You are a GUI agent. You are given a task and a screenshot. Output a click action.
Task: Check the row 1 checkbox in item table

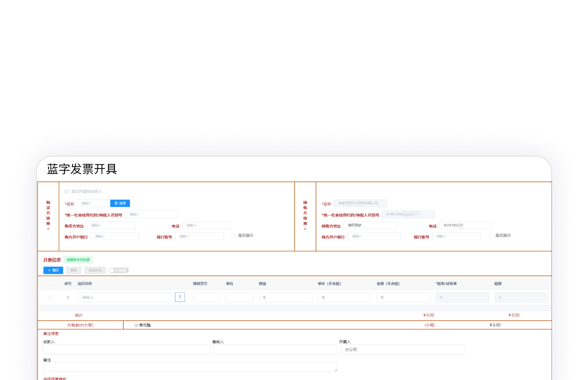(50, 297)
